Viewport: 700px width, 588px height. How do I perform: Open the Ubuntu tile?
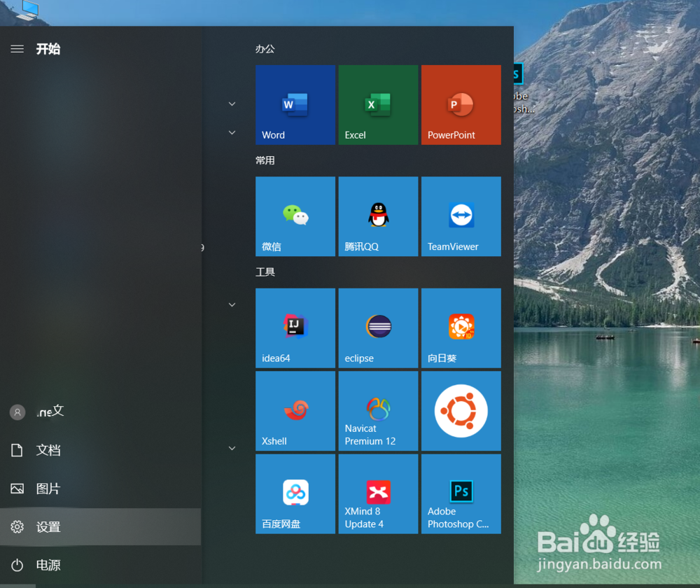point(460,411)
